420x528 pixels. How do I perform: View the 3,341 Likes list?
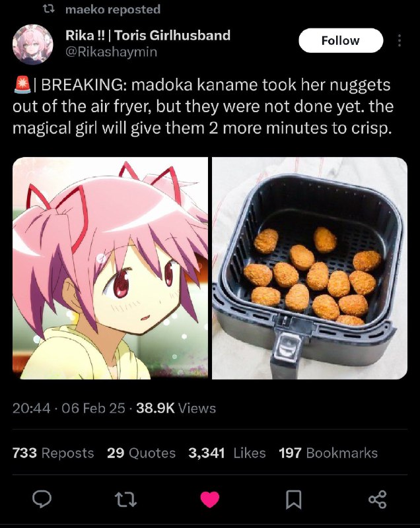(x=227, y=453)
